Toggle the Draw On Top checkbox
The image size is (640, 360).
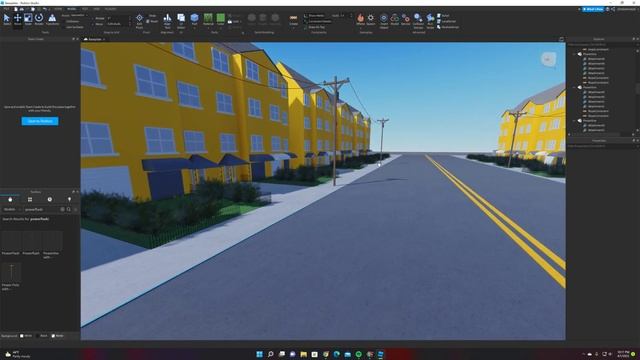click(x=306, y=27)
